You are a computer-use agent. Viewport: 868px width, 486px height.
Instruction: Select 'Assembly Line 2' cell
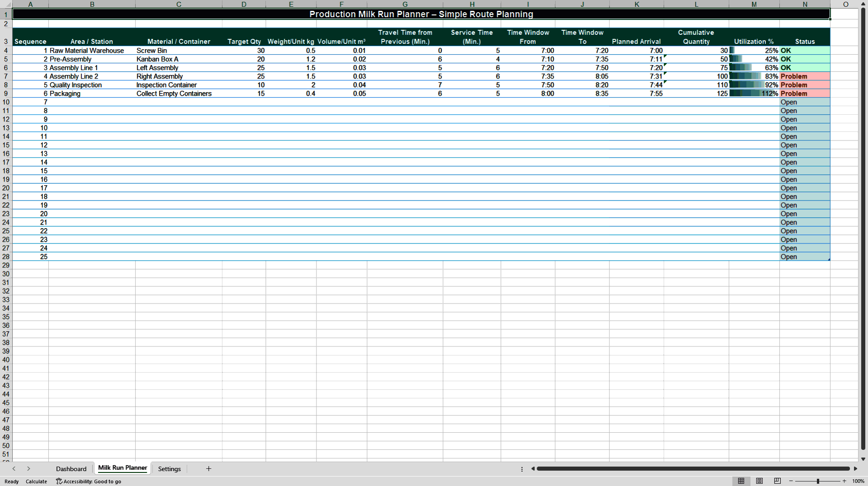coord(92,76)
